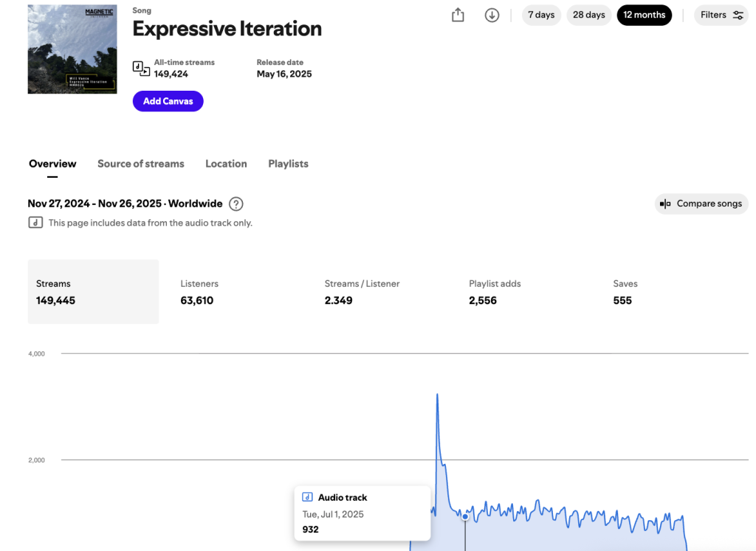This screenshot has width=756, height=551.
Task: Click the share icon
Action: click(x=458, y=15)
